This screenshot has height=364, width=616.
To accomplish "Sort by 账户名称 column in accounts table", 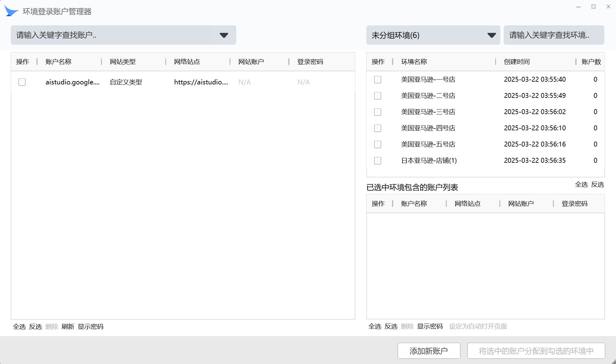I will tap(58, 62).
